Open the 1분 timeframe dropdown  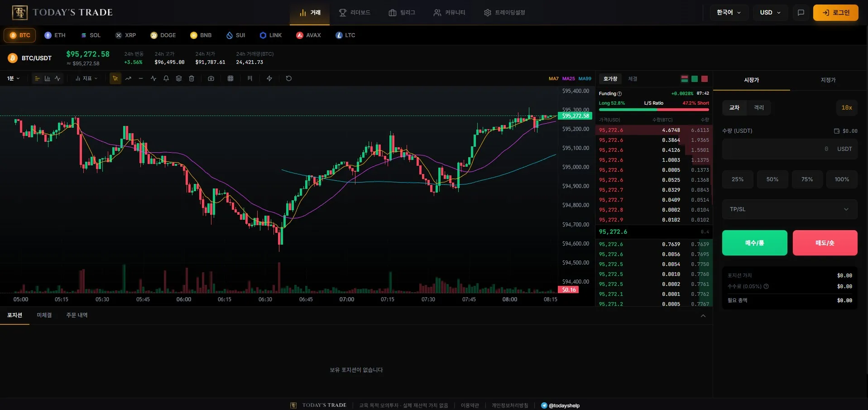[13, 78]
